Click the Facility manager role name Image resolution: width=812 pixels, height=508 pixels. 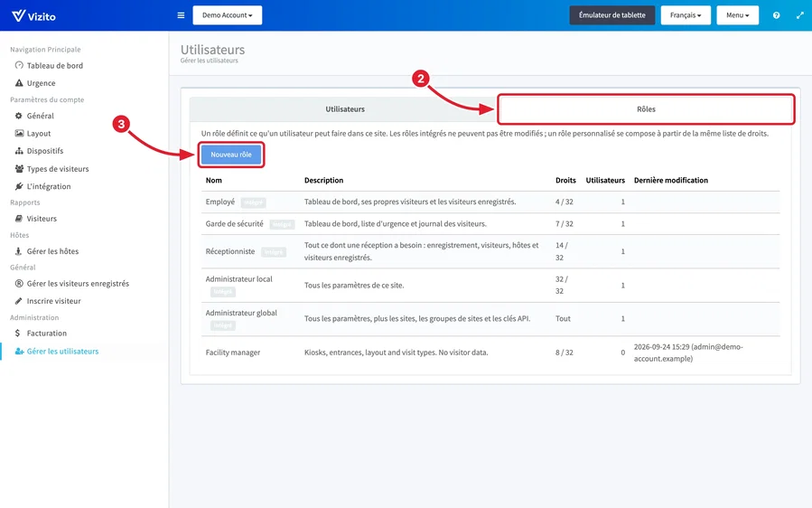[233, 353]
